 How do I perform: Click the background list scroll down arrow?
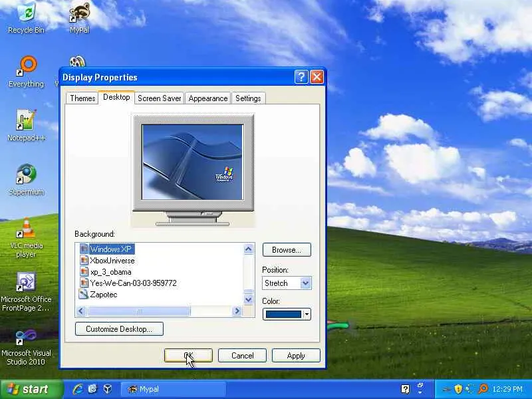(x=248, y=300)
